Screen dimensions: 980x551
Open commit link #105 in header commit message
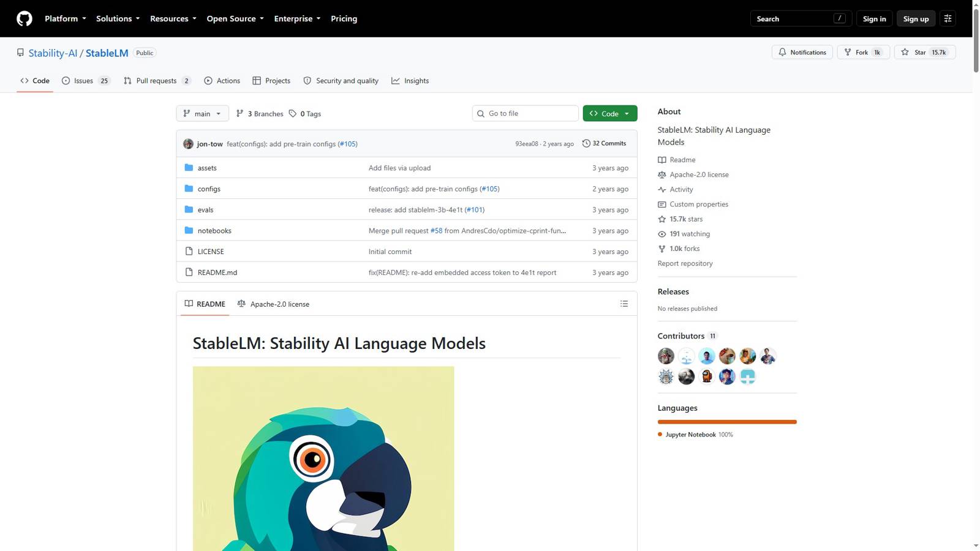coord(348,144)
